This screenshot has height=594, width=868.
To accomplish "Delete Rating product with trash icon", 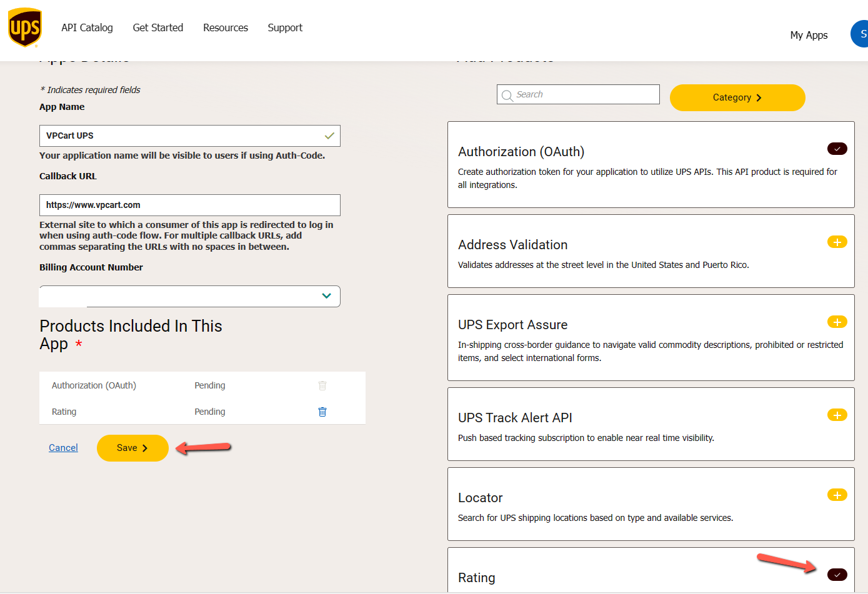I will (322, 412).
